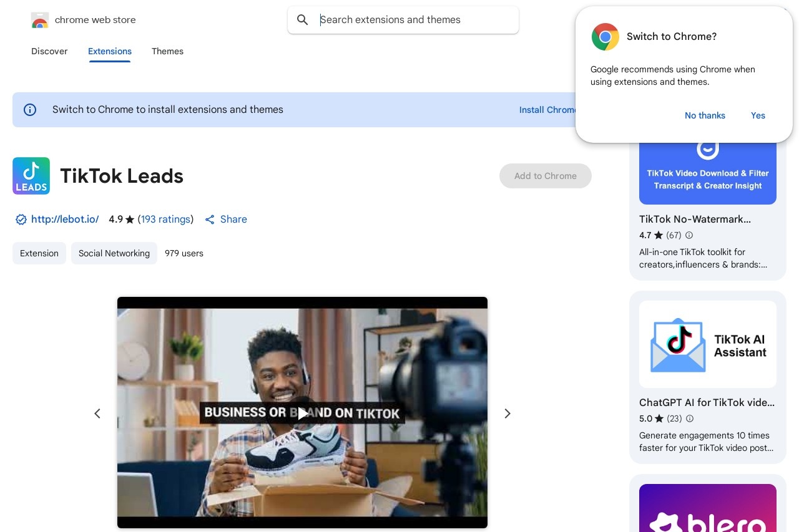Click Yes in Switch to Chrome popup
The height and width of the screenshot is (532, 799).
[758, 115]
